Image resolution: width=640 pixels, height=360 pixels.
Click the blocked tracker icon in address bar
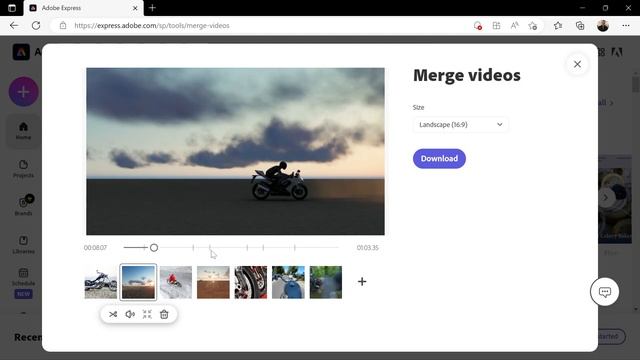click(x=478, y=26)
